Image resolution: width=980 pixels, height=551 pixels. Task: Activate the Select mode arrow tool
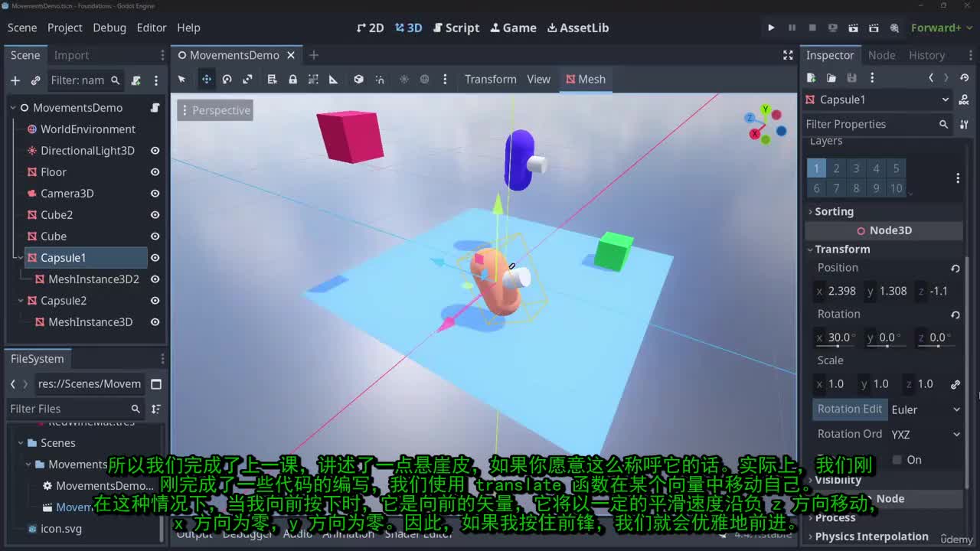pos(181,79)
